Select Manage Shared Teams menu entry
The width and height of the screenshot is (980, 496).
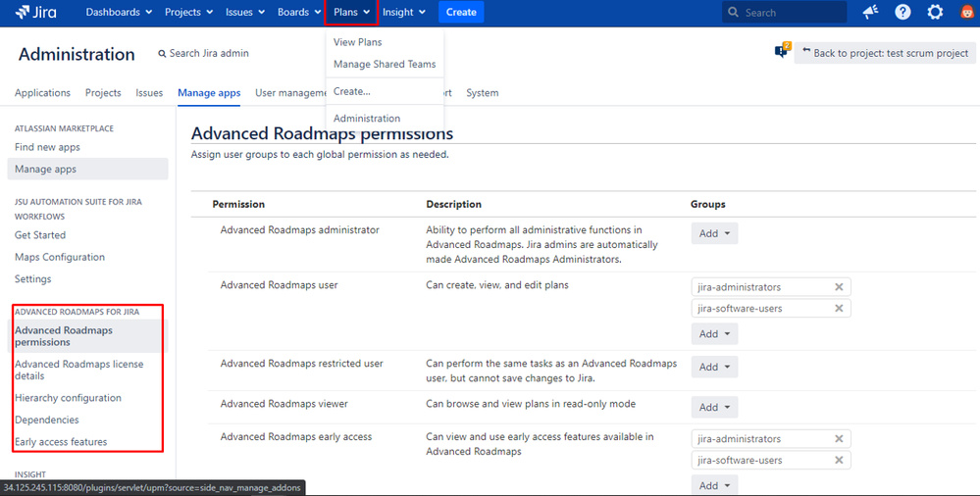pyautogui.click(x=385, y=65)
